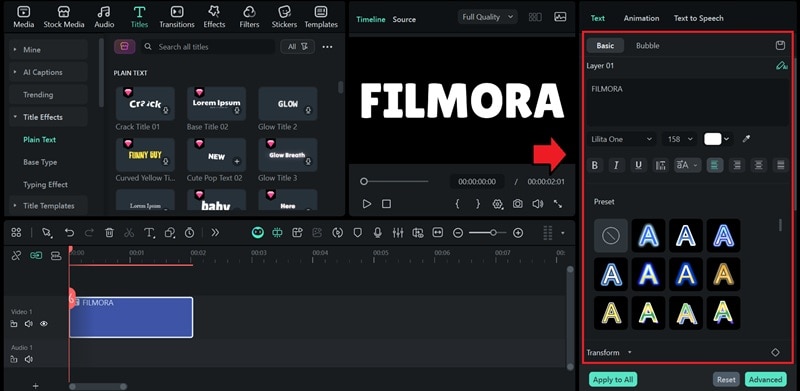800x391 pixels.
Task: Undo the last action
Action: coord(69,233)
